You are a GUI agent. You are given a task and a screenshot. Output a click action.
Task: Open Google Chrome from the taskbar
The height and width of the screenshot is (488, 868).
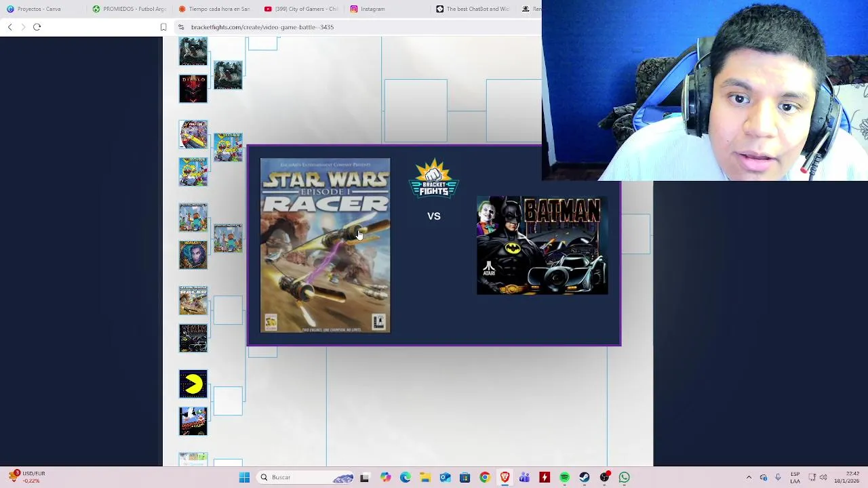[484, 478]
